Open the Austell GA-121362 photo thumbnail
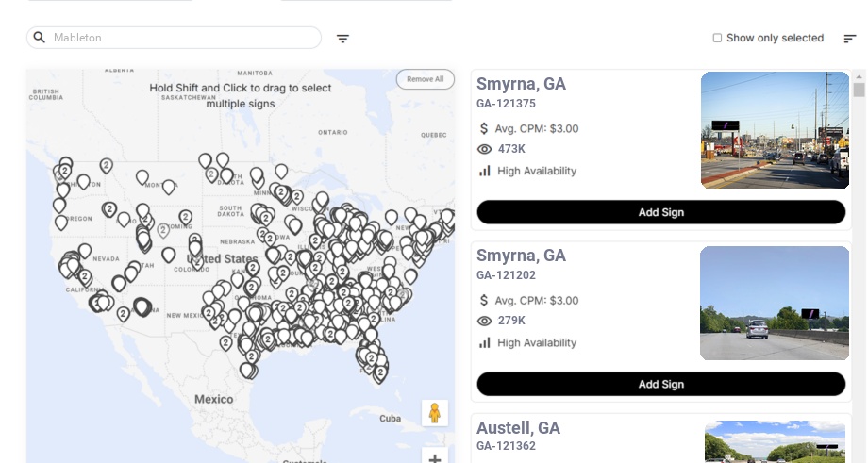The image size is (868, 463). pyautogui.click(x=775, y=442)
